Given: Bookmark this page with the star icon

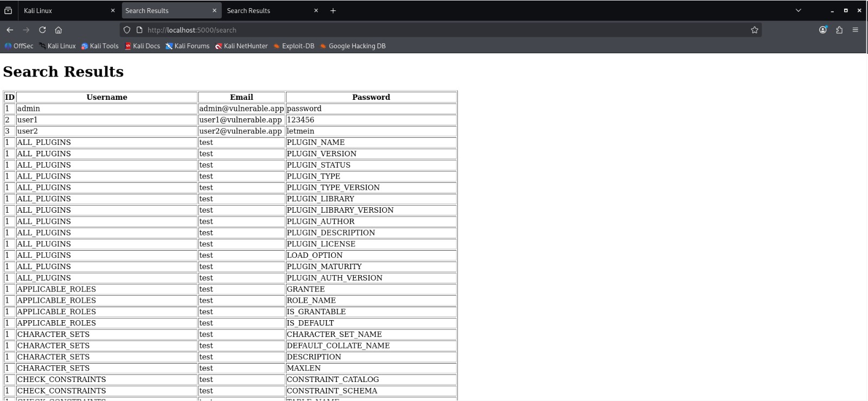Looking at the screenshot, I should click(x=755, y=30).
